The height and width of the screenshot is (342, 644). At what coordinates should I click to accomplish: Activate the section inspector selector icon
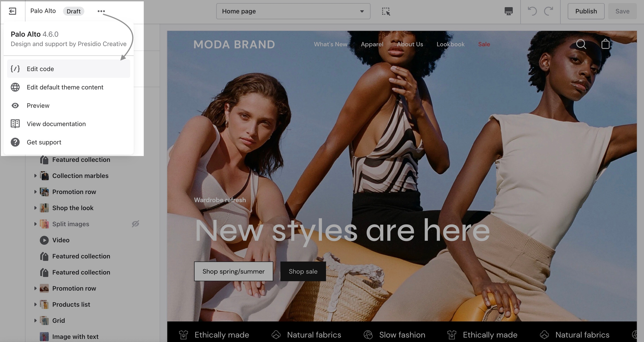(x=386, y=11)
